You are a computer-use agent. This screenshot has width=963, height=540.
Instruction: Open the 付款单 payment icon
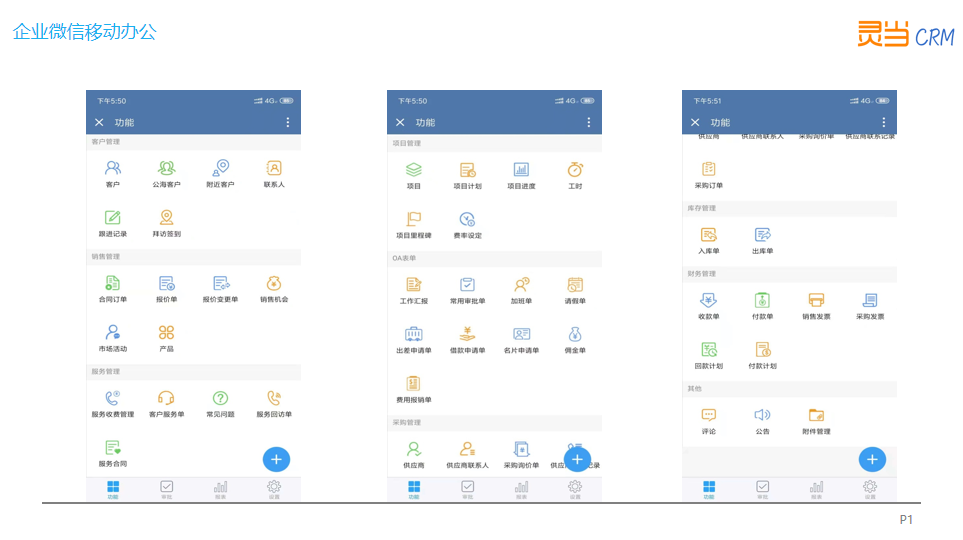pos(763,300)
